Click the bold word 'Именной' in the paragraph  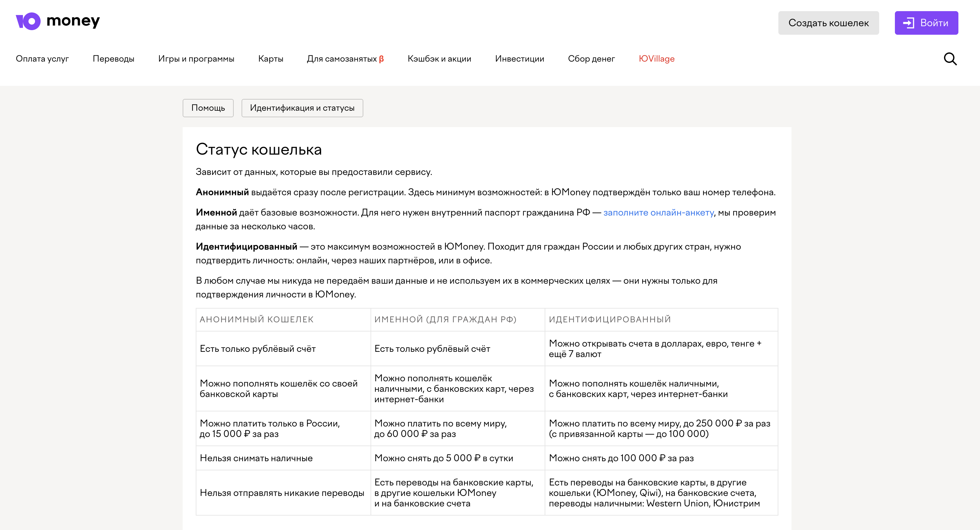click(216, 213)
